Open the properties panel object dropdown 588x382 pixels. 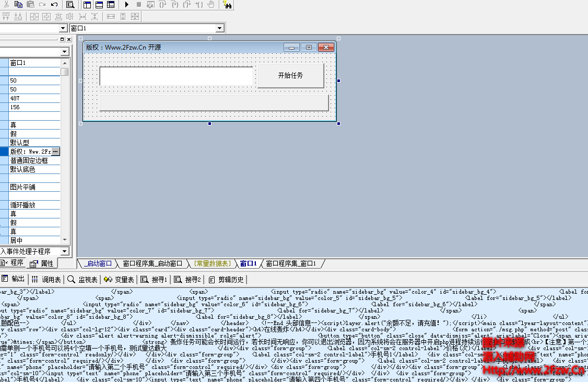(64, 51)
